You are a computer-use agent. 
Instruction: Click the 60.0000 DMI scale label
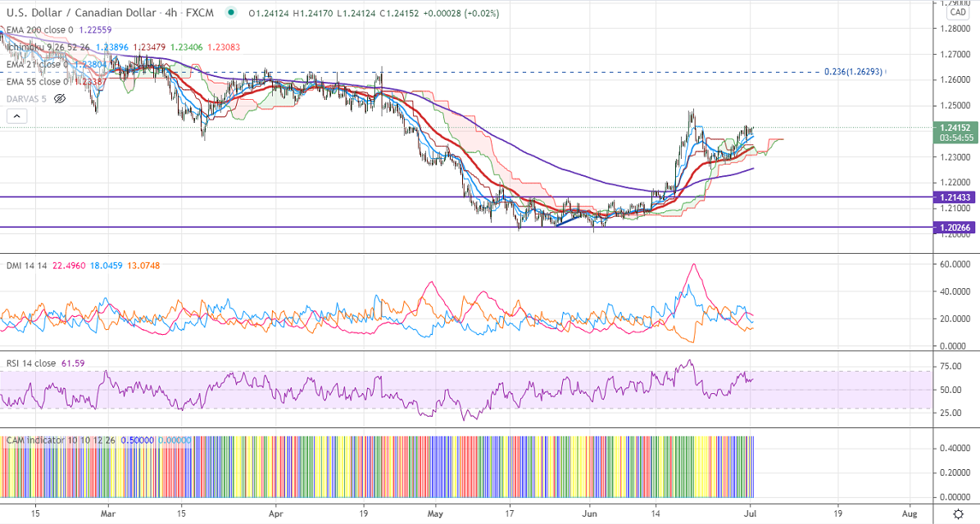click(x=954, y=264)
